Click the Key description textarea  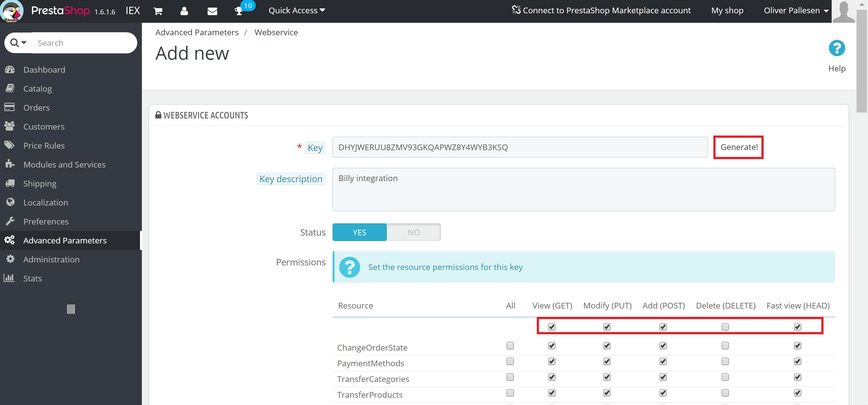coord(584,189)
